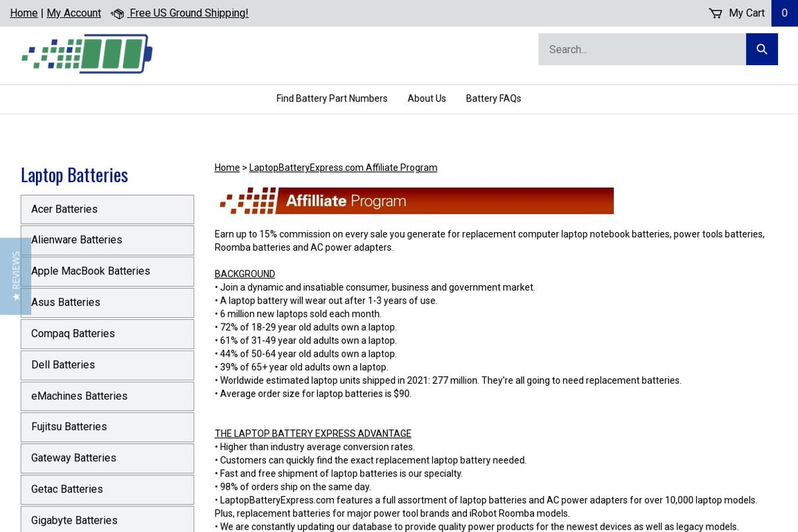Click 'Earn up to 15% commission' paragraph
798x532 pixels.
pos(490,241)
